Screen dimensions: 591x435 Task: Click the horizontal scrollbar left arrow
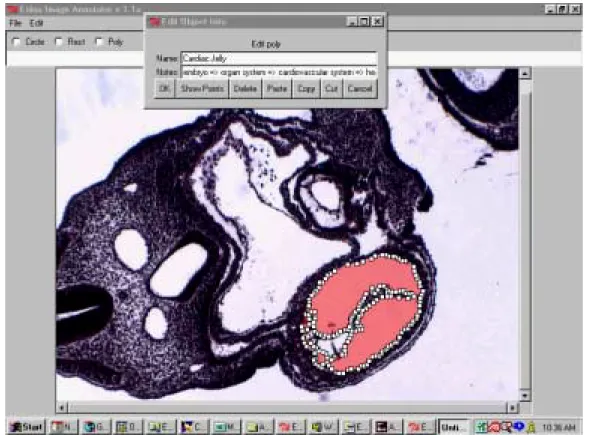(x=62, y=407)
